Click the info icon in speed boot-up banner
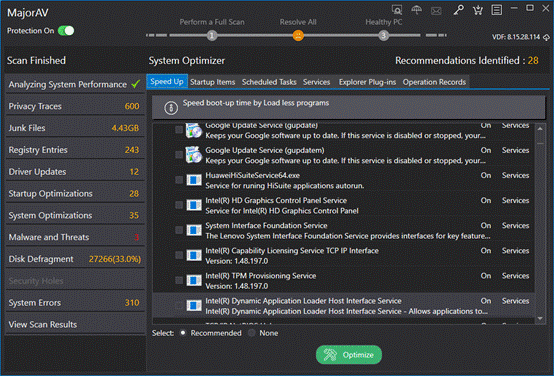The image size is (554, 376). (x=171, y=108)
